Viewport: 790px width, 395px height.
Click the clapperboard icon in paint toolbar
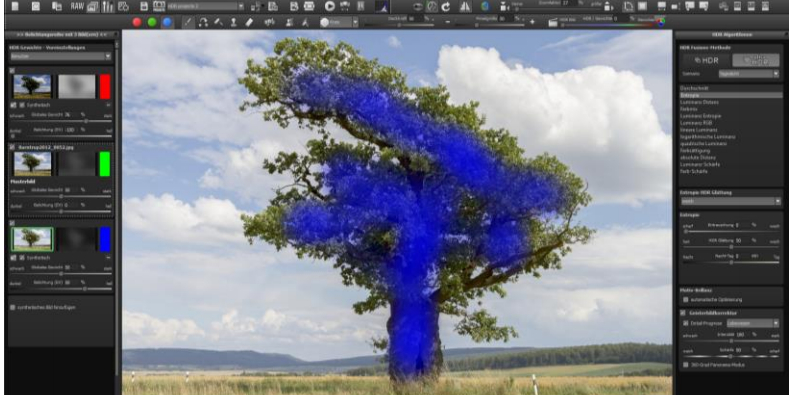(x=553, y=22)
